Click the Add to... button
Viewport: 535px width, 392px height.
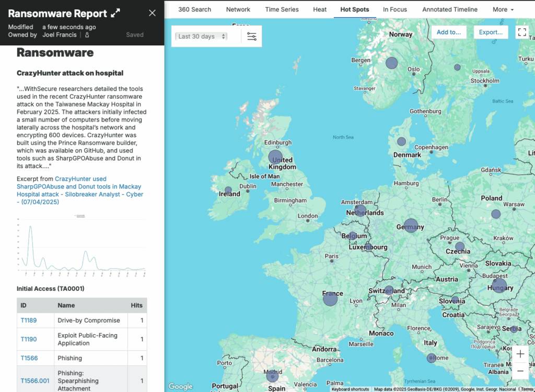(x=449, y=32)
